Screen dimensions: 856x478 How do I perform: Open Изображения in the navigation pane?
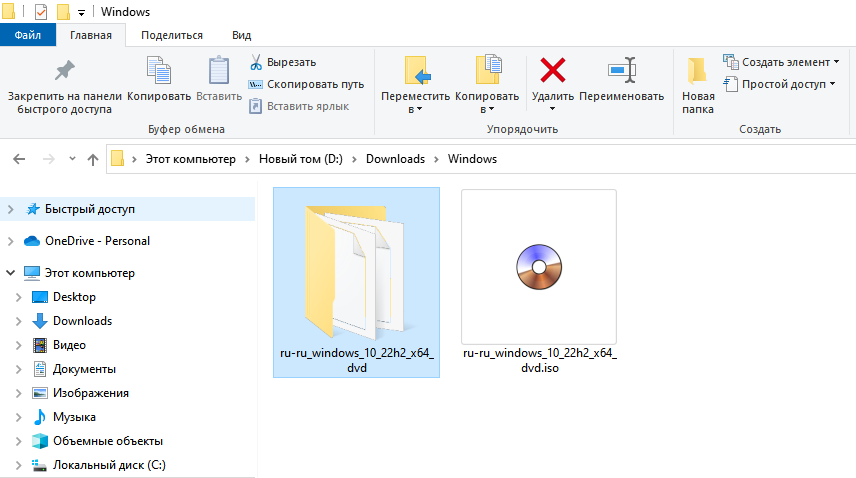coord(91,393)
